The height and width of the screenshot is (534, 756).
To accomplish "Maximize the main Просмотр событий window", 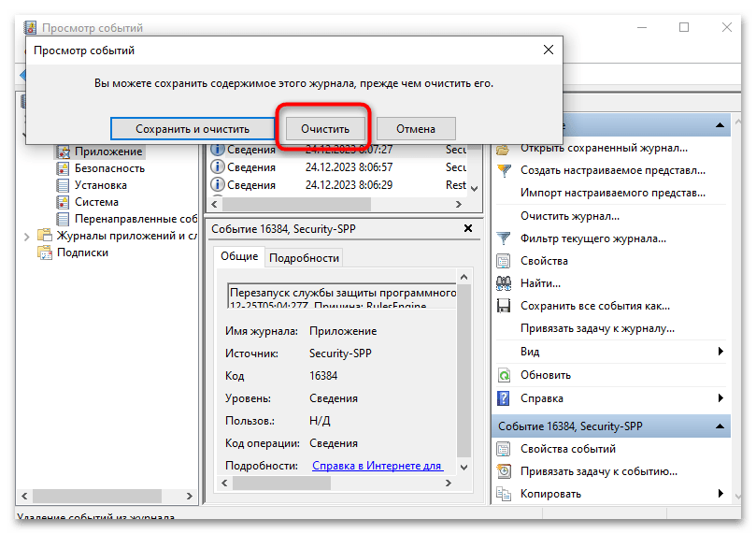I will [684, 27].
